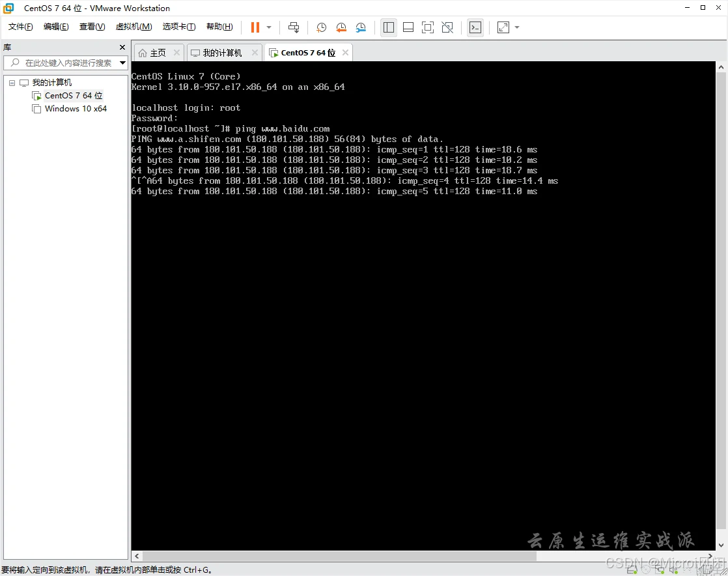Click the library search input field

(65, 63)
